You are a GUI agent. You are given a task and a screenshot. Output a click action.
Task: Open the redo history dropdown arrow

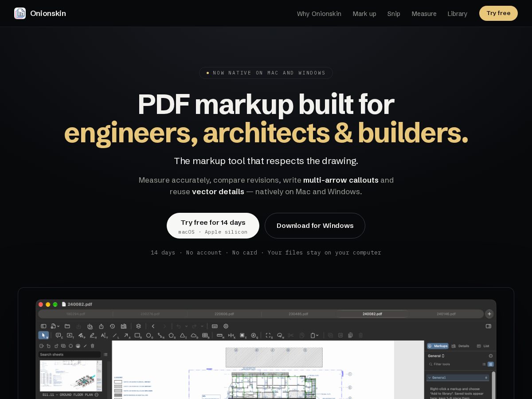[x=202, y=326]
